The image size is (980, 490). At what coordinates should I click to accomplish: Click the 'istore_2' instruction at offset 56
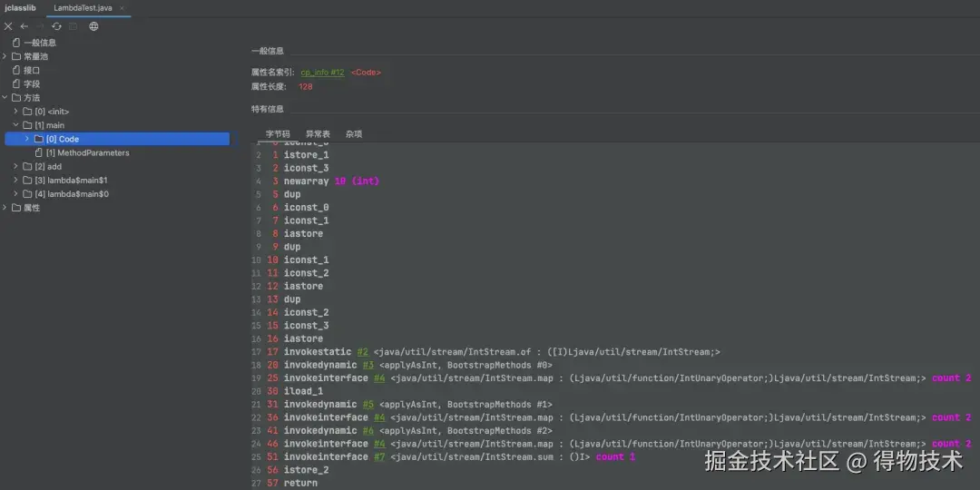click(x=307, y=470)
